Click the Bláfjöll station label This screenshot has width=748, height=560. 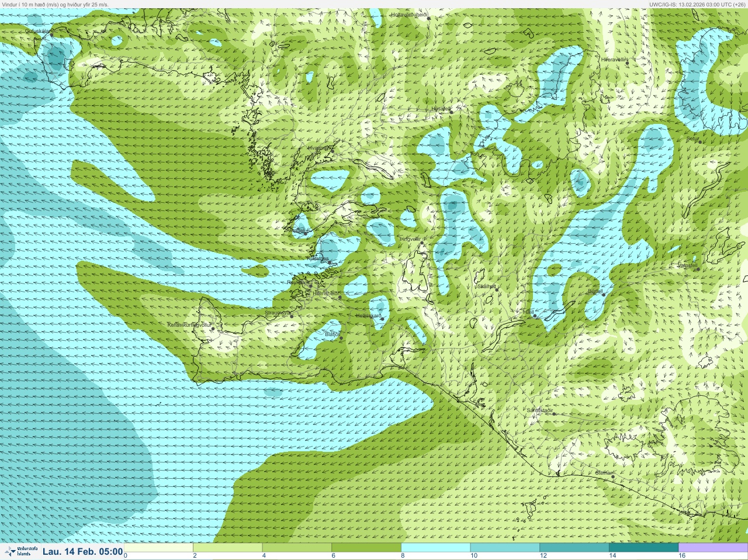(x=333, y=334)
